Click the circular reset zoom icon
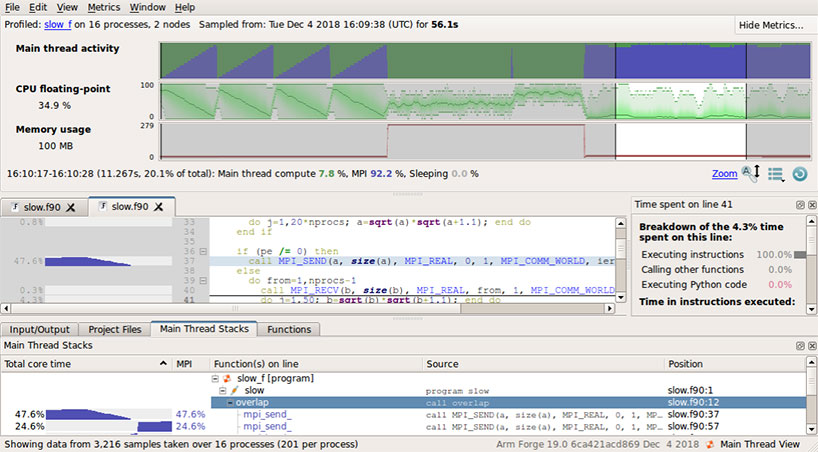This screenshot has width=818, height=452. click(x=799, y=173)
